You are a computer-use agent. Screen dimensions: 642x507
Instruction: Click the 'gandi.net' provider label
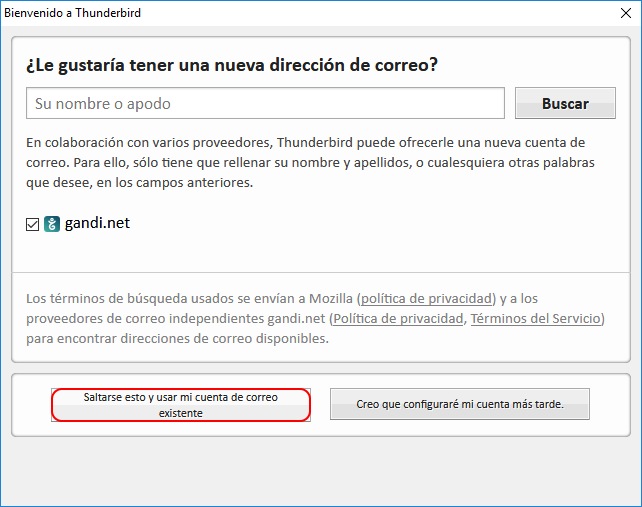[x=97, y=223]
